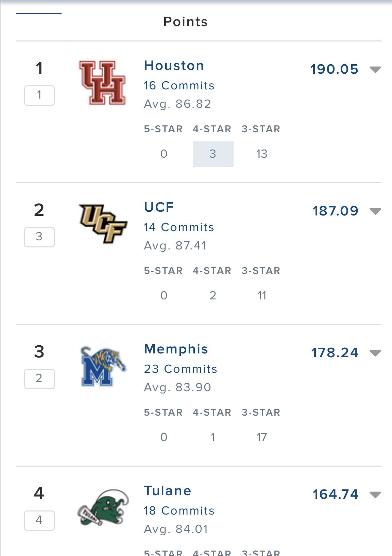The image size is (392, 556).
Task: Open the Houston team link
Action: (x=174, y=66)
